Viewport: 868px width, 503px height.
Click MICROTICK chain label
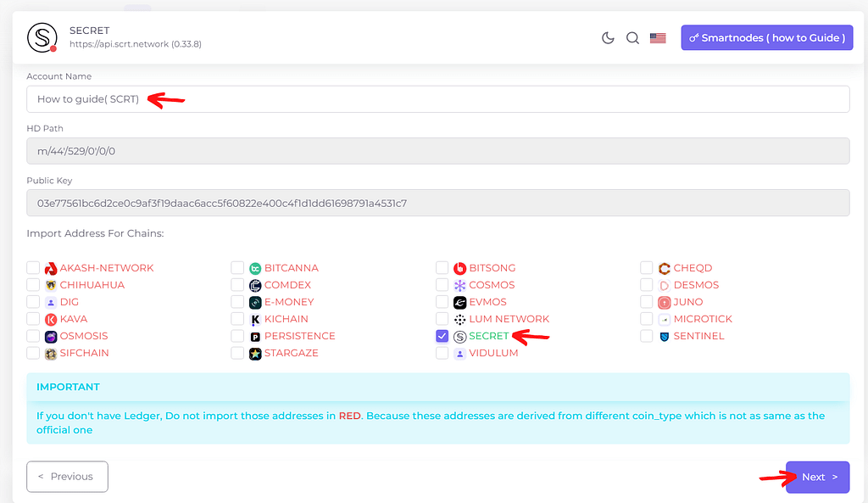pyautogui.click(x=703, y=319)
